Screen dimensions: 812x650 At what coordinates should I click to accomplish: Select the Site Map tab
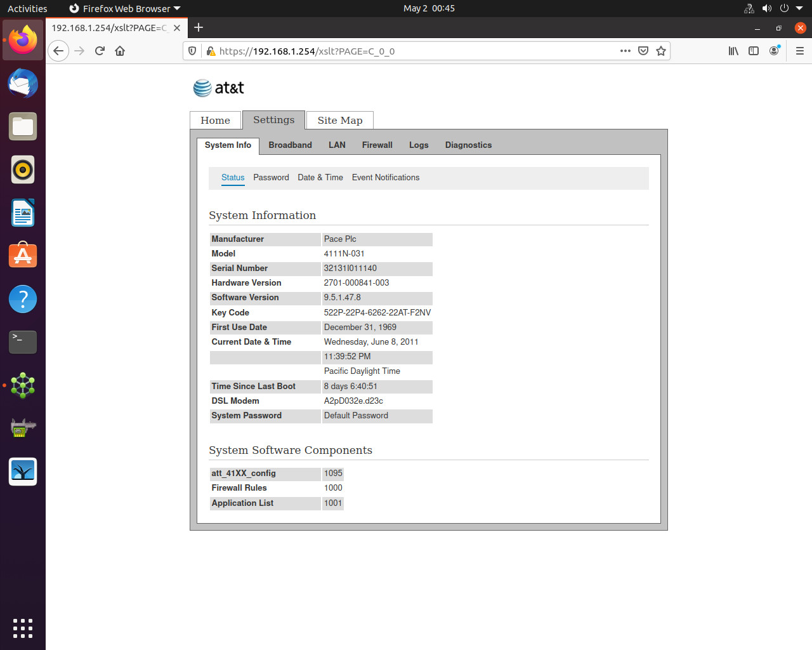(340, 120)
